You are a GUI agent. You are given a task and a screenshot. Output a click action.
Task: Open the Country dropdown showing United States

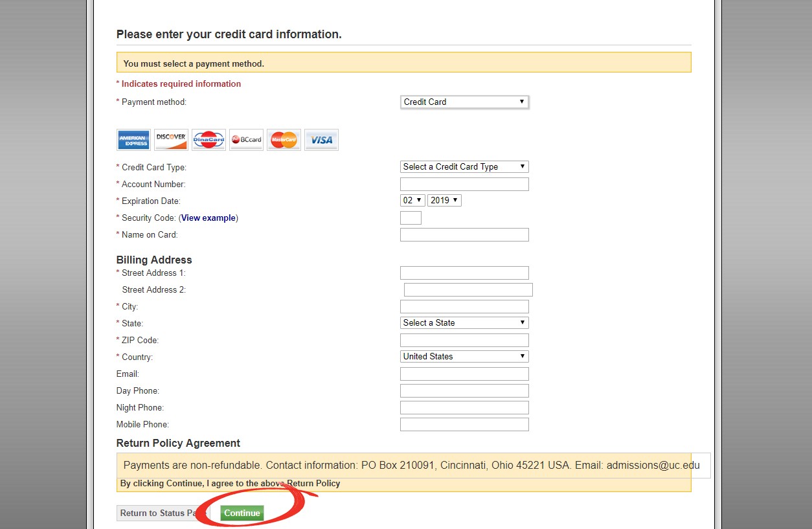coord(464,356)
